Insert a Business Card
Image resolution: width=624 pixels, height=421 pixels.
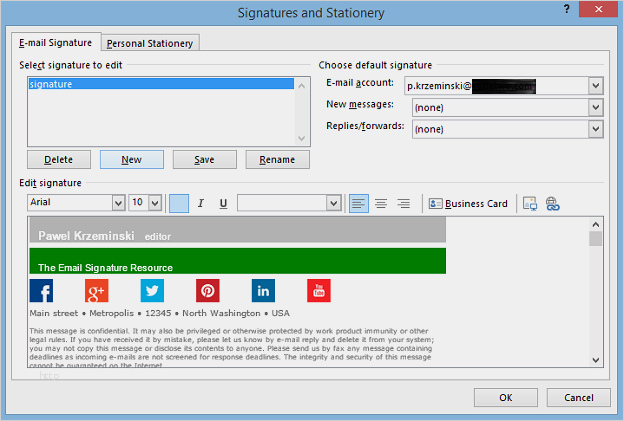(x=468, y=204)
